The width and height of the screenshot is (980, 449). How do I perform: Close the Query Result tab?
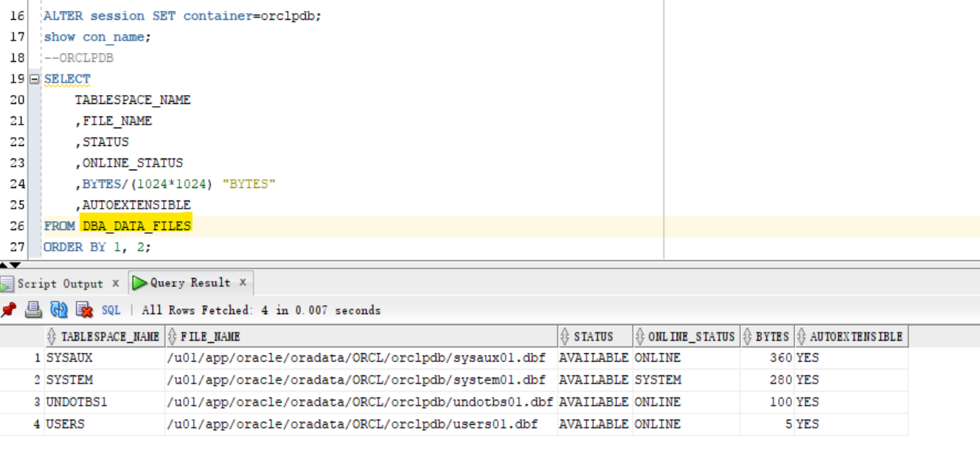click(x=243, y=283)
